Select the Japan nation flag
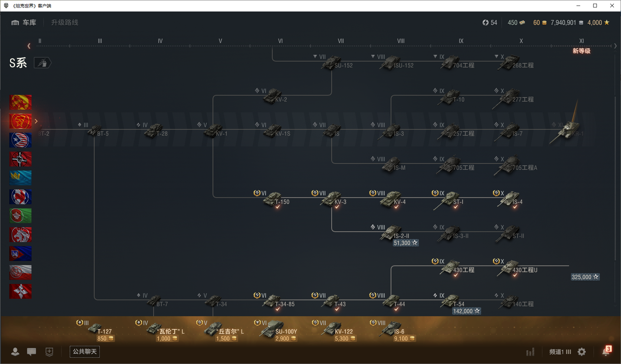The width and height of the screenshot is (621, 364). (x=20, y=291)
